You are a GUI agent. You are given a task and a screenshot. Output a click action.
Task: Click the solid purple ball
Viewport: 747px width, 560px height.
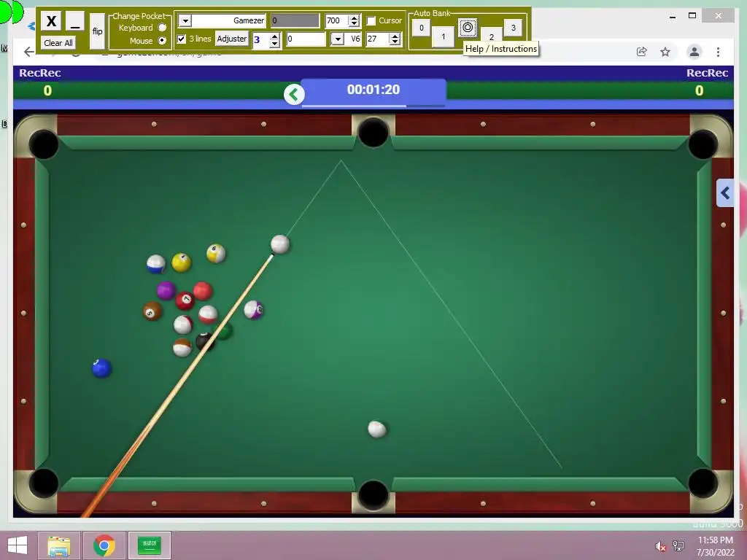click(166, 290)
